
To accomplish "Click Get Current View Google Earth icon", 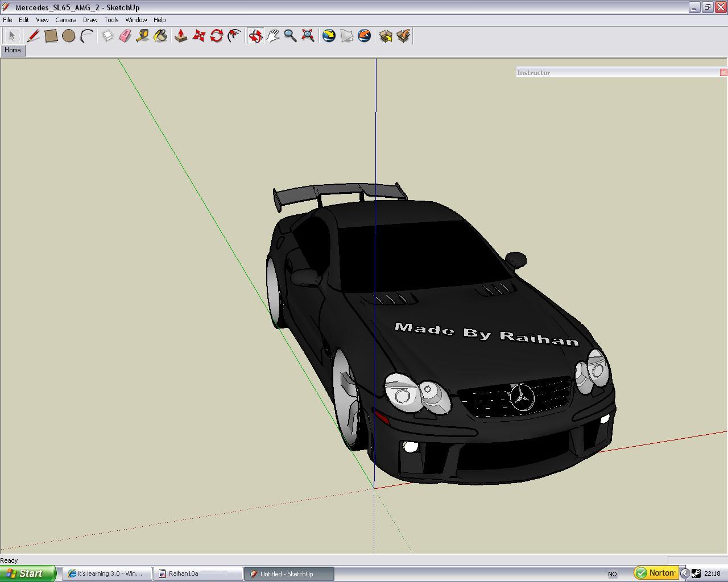I will click(329, 36).
